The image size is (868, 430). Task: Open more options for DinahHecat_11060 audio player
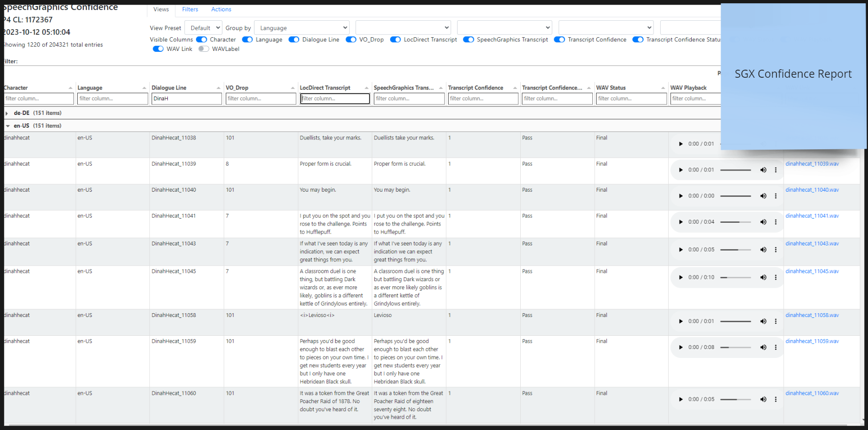[776, 399]
